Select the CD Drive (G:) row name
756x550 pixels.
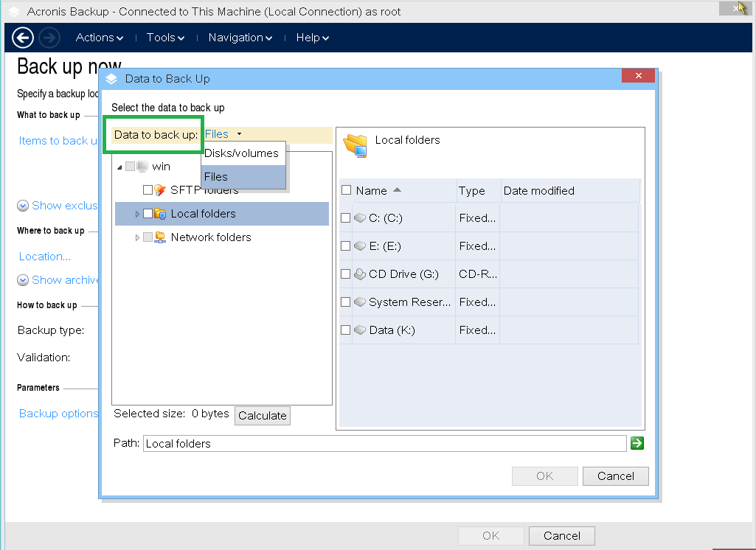pyautogui.click(x=403, y=274)
